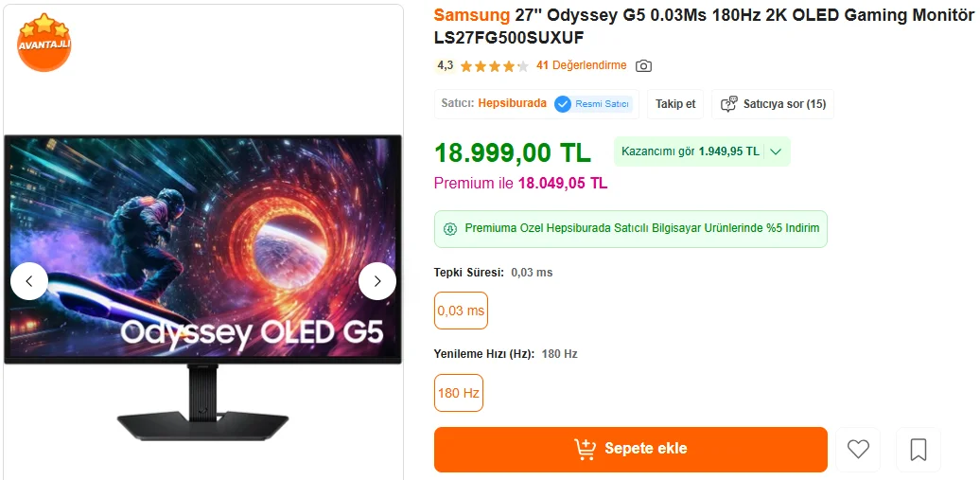The height and width of the screenshot is (480, 980).
Task: Click Sepete ekle button
Action: tap(631, 450)
